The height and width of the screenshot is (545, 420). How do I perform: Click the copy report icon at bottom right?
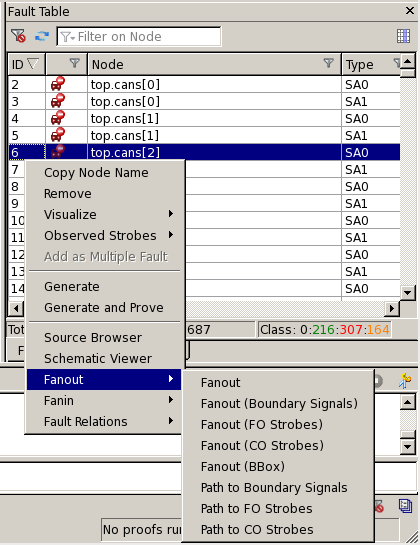pos(405,506)
